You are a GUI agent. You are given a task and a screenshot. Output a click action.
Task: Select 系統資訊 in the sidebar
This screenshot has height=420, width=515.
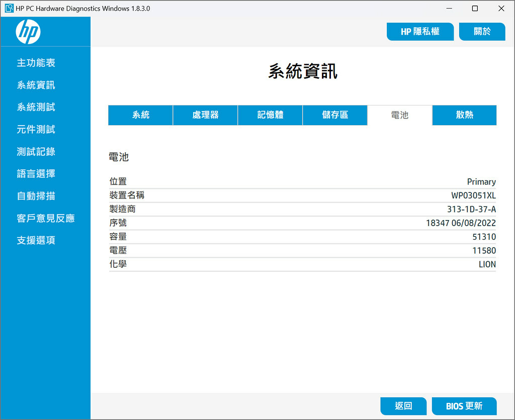tap(36, 85)
